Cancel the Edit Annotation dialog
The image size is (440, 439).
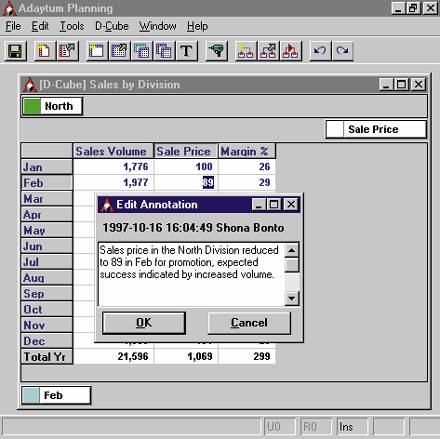click(249, 323)
